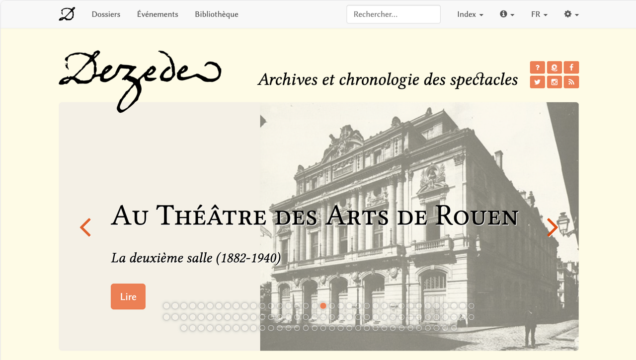
Task: Go to previous carousel slide arrow
Action: tap(85, 227)
